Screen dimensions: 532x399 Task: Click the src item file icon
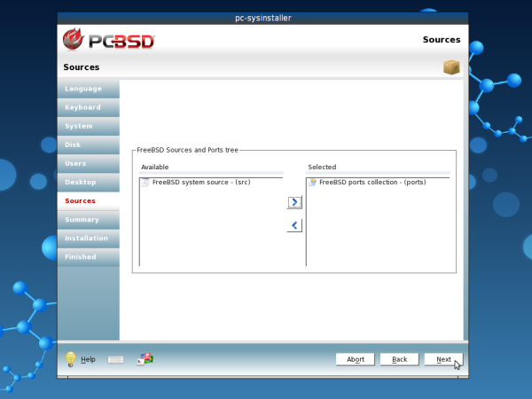tap(145, 183)
